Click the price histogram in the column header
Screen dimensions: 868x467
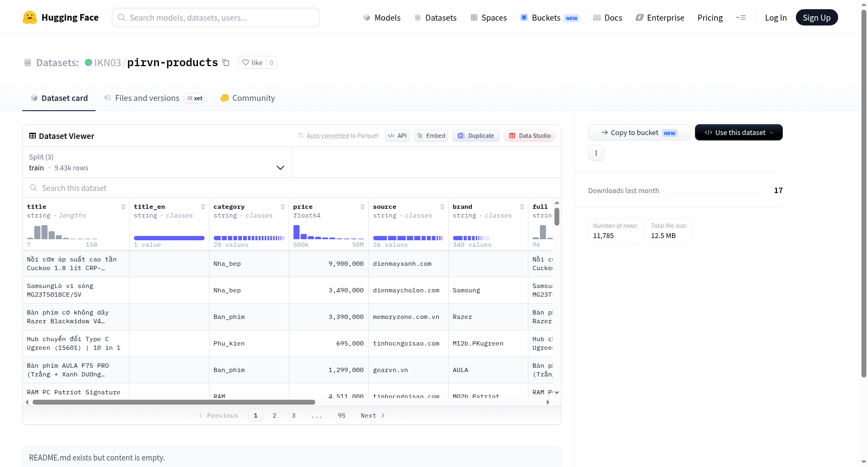[x=329, y=232]
